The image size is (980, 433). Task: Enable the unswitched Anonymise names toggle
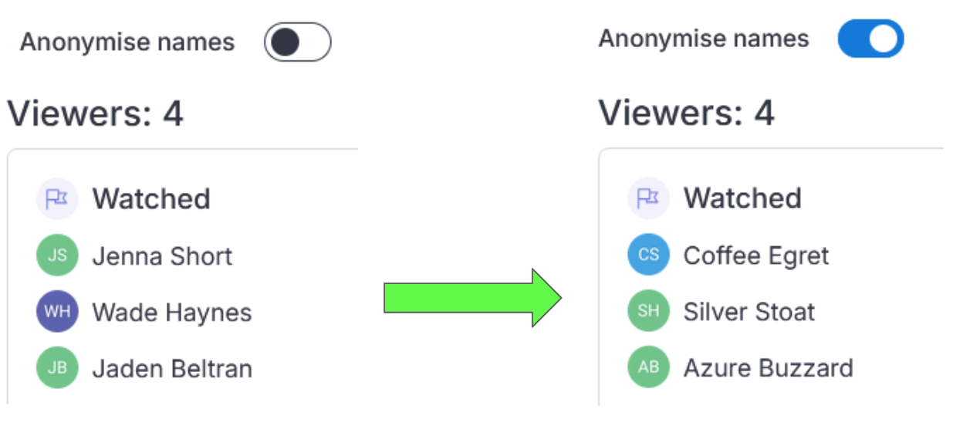[x=297, y=42]
